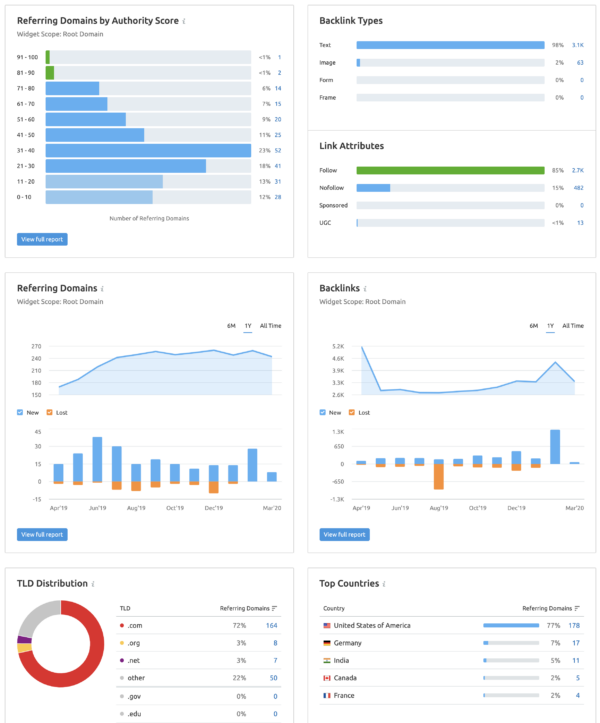
Task: Click 14 domains count for score 71-80
Action: (278, 89)
